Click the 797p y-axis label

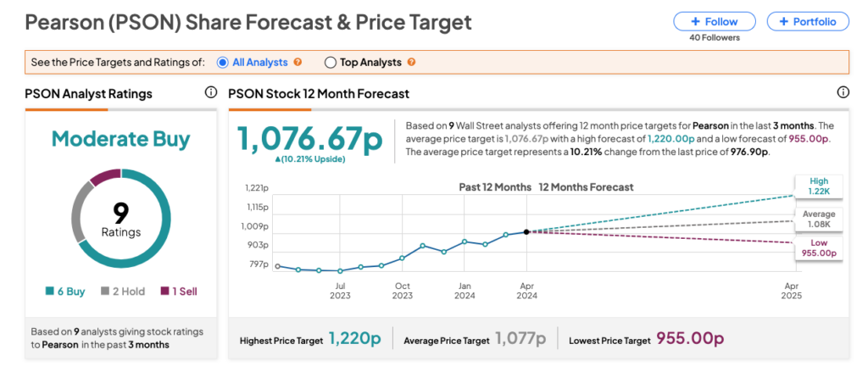(x=259, y=264)
